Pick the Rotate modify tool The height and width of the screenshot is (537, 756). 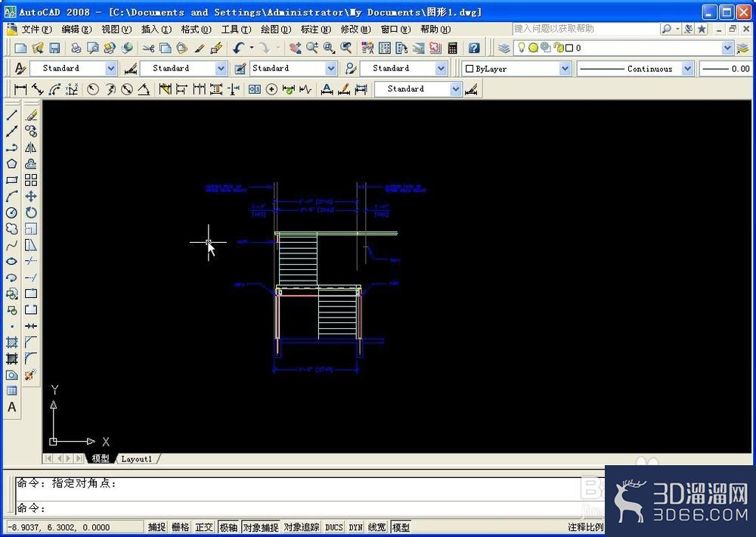click(x=31, y=213)
